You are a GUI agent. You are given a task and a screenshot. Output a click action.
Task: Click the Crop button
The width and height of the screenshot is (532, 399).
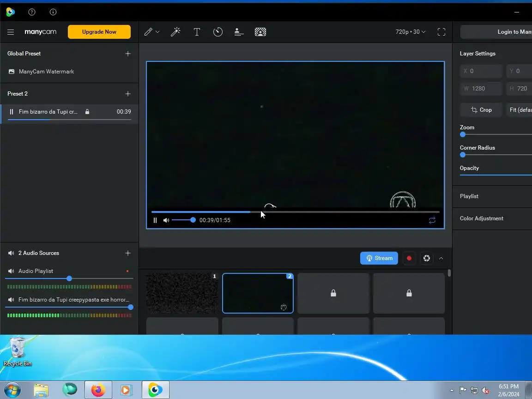(x=481, y=109)
